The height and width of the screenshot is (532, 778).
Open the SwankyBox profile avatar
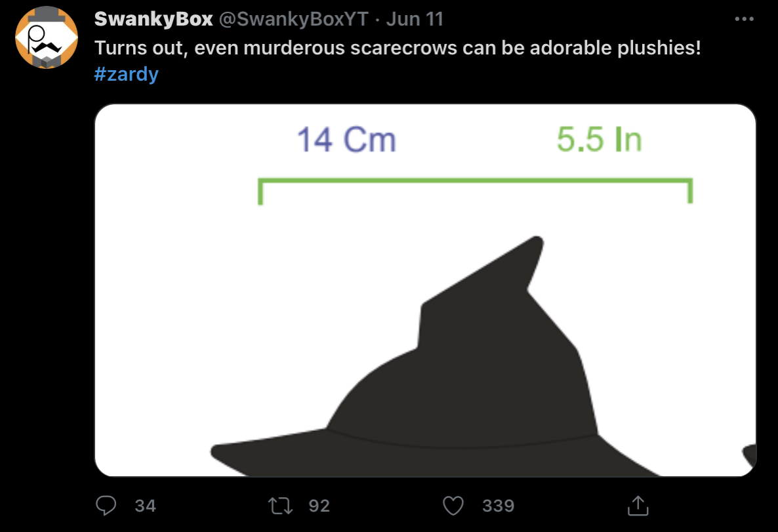pos(47,37)
